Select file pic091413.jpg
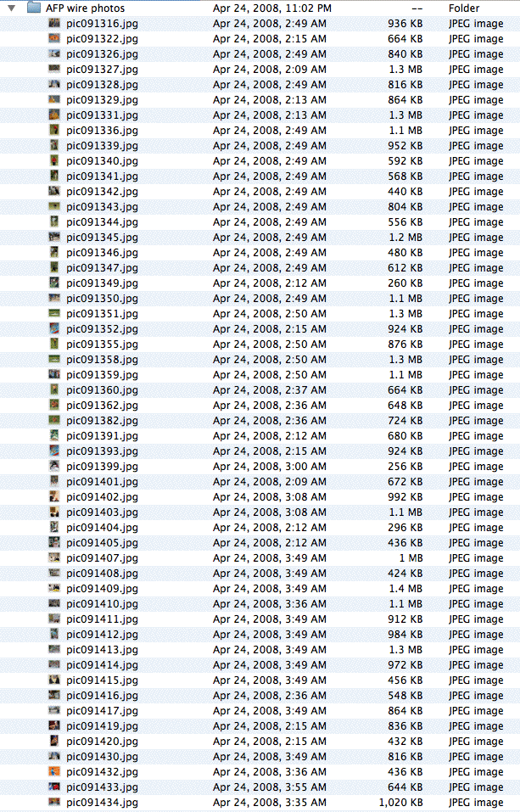The image size is (520, 812). [102, 650]
